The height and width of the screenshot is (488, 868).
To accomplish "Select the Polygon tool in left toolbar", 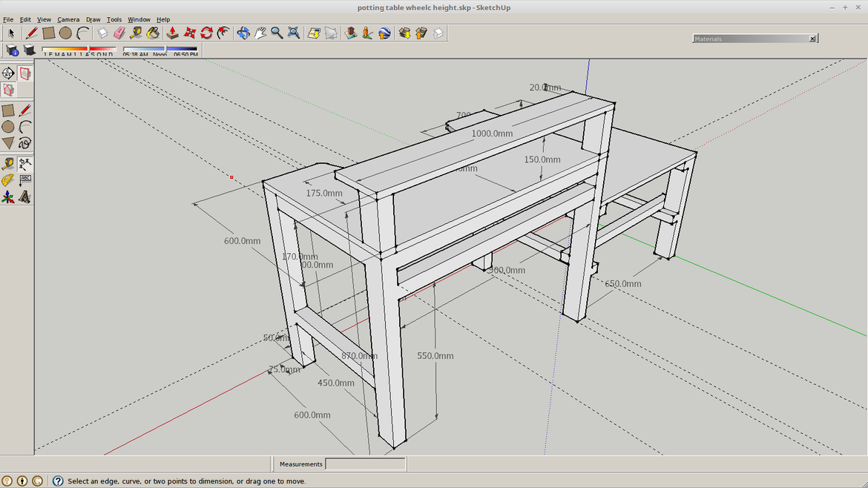I will tap(8, 143).
